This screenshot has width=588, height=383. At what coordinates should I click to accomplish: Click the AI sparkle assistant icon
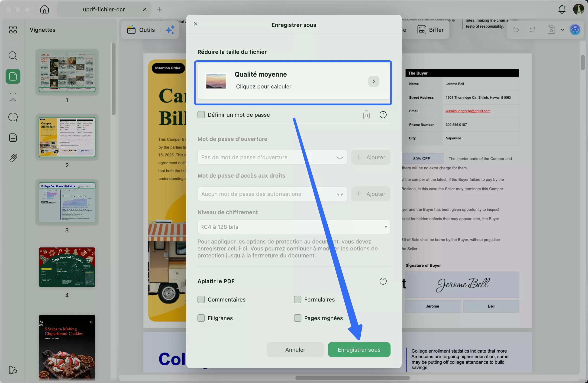(169, 30)
